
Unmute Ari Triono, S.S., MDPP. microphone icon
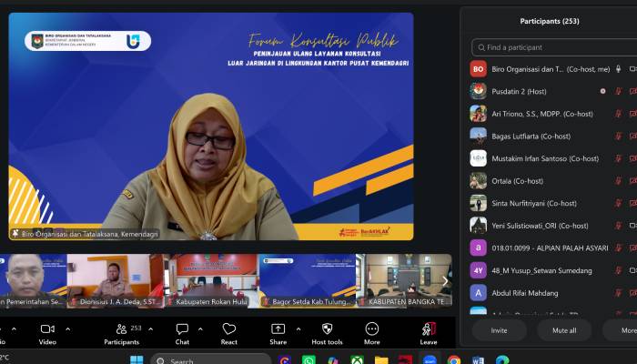click(x=618, y=114)
